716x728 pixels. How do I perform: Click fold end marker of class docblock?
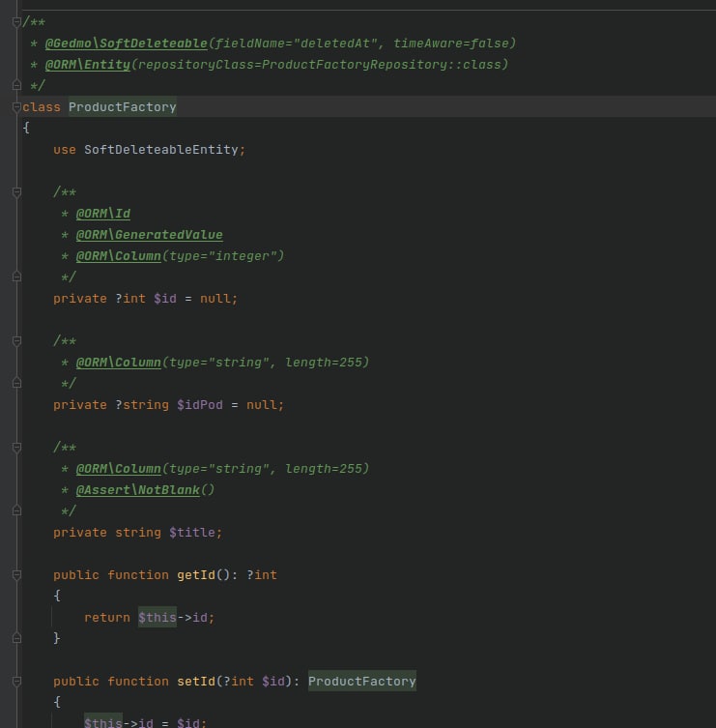pos(16,85)
